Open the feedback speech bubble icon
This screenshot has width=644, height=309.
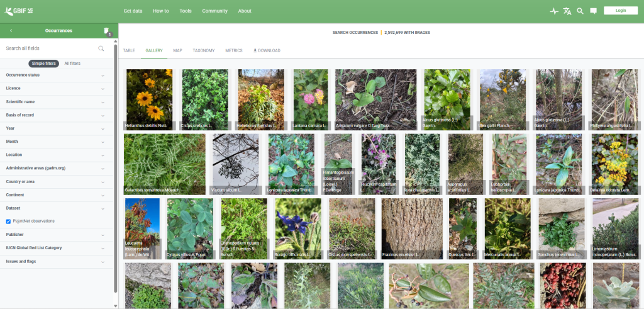(x=593, y=11)
